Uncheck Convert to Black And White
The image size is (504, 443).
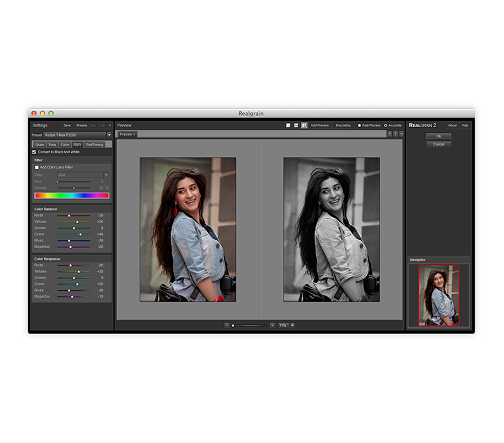click(x=35, y=152)
